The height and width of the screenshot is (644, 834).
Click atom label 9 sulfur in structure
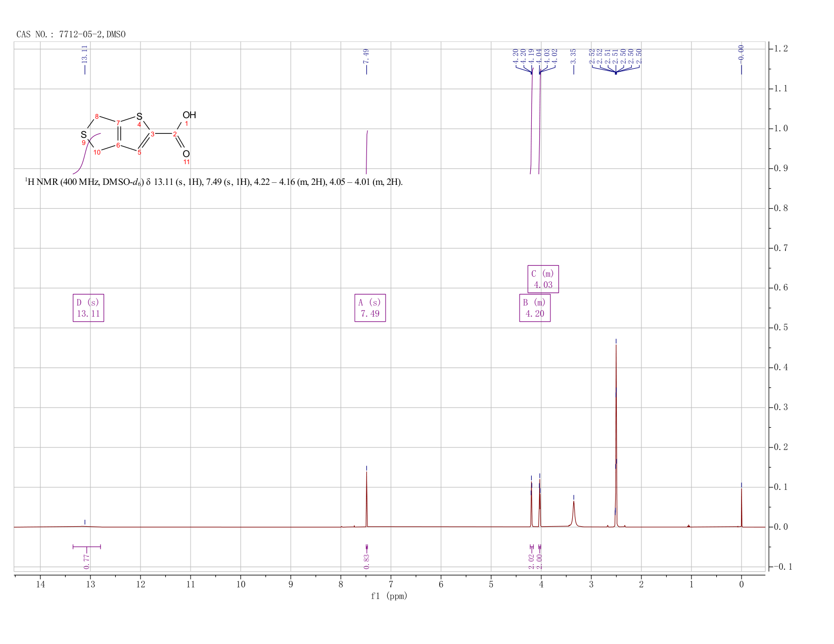click(84, 135)
